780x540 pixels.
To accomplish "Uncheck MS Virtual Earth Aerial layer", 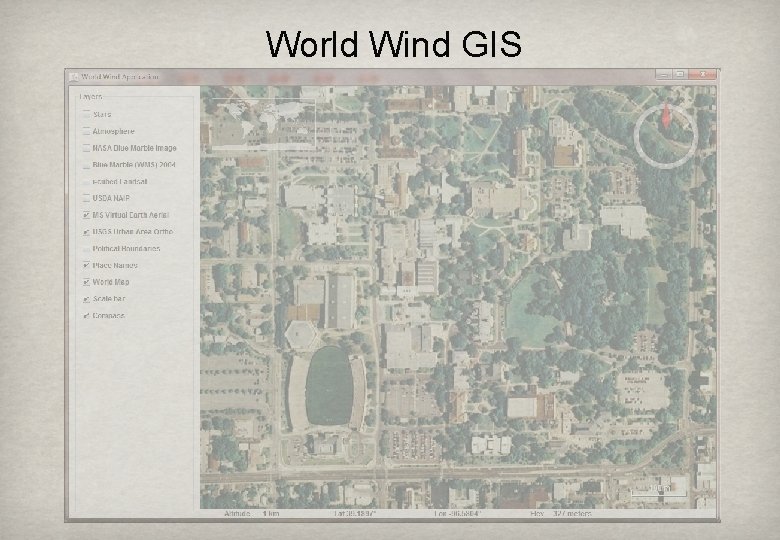I will pyautogui.click(x=87, y=215).
